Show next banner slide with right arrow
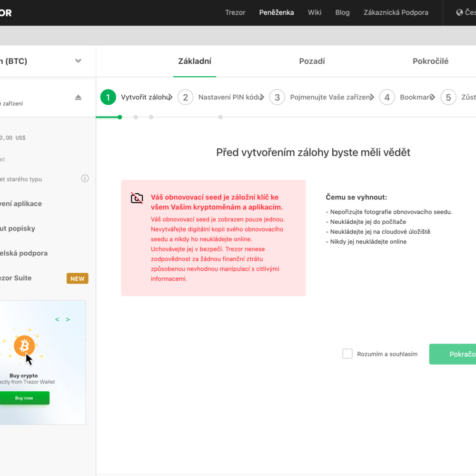Viewport: 476px width, 476px height. 68,319
